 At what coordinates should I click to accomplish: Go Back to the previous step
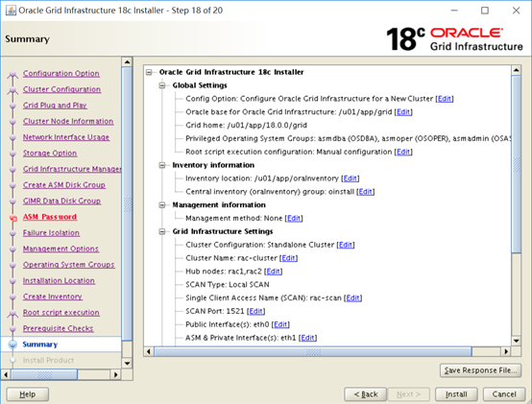point(366,394)
